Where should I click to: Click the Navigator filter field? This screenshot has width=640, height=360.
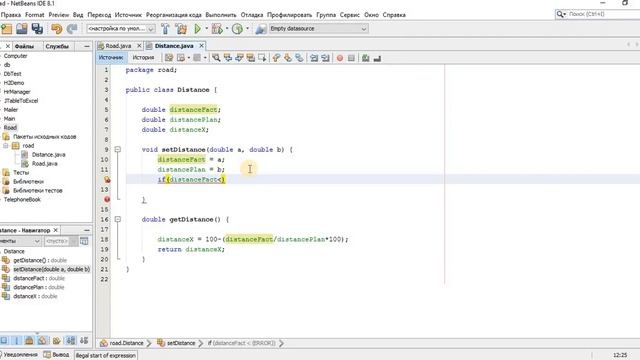pyautogui.click(x=57, y=241)
